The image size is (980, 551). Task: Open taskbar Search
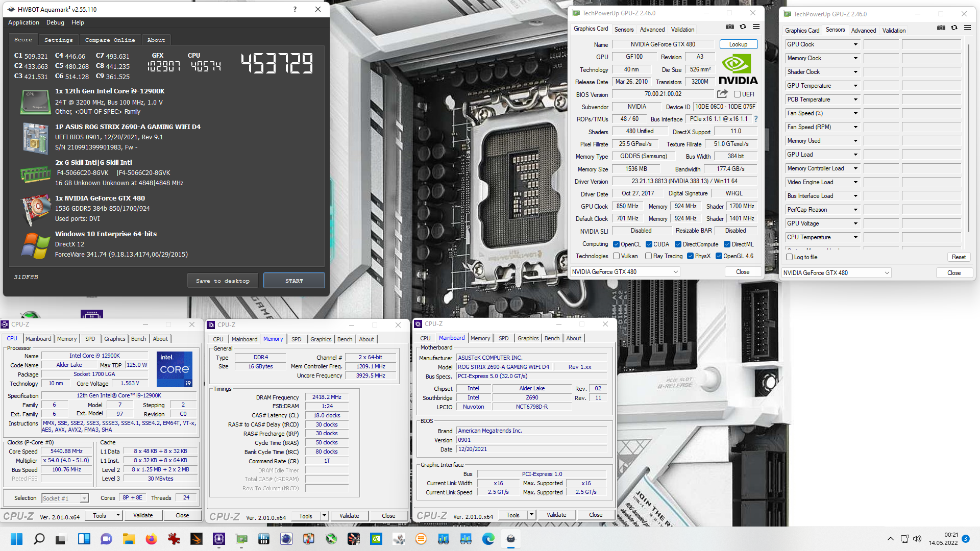(39, 539)
